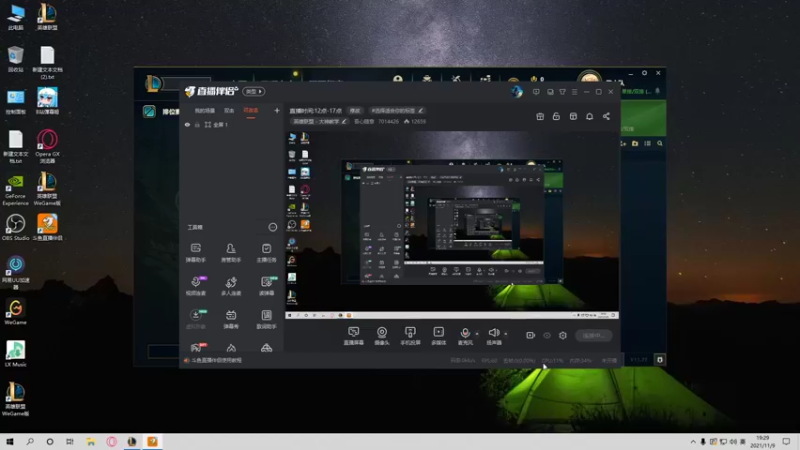
Task: Open GeForce Experience desktop shortcut
Action: pos(15,189)
